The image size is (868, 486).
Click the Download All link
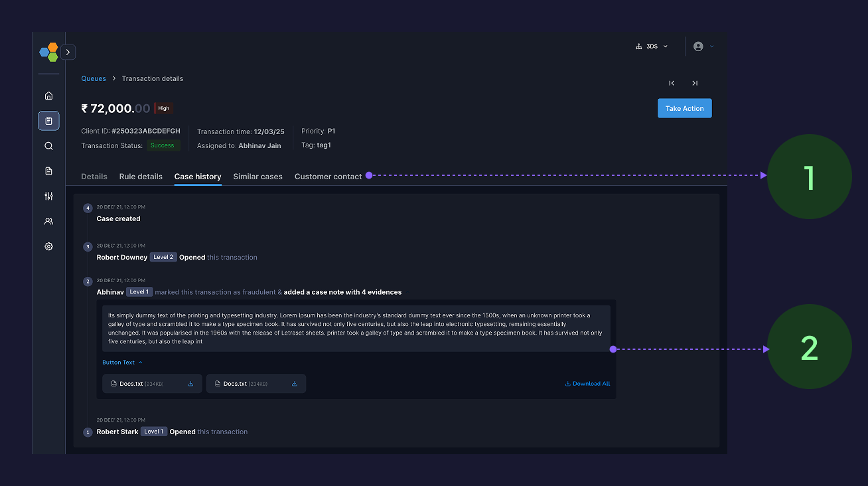[587, 384]
